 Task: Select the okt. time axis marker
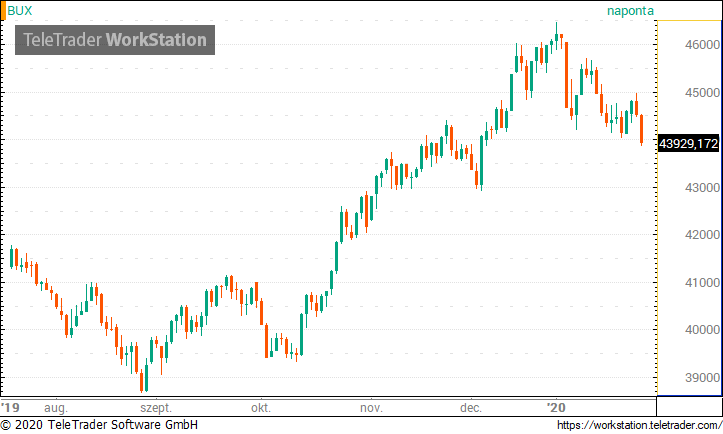tap(261, 408)
